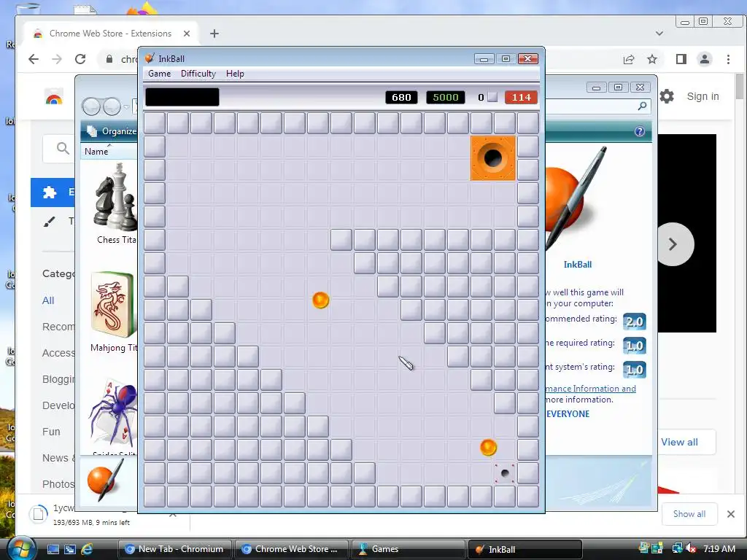This screenshot has height=560, width=747.
Task: Click the share page icon in Chromium
Action: point(629,59)
